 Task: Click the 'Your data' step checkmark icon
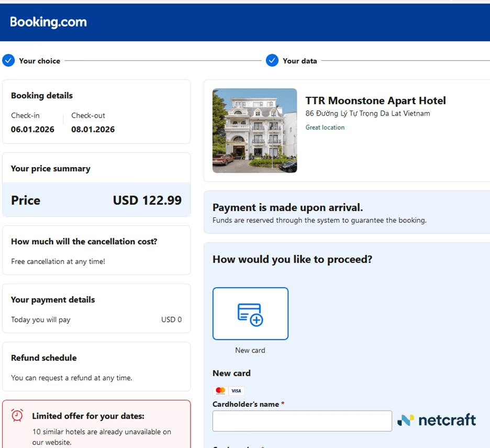(x=272, y=61)
